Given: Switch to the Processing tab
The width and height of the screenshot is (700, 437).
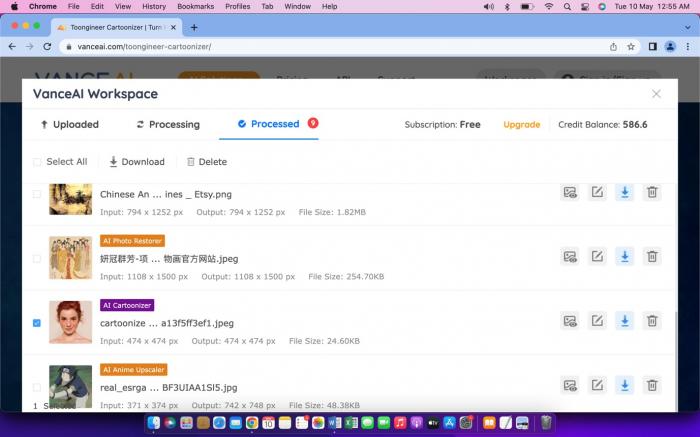Looking at the screenshot, I should point(168,125).
